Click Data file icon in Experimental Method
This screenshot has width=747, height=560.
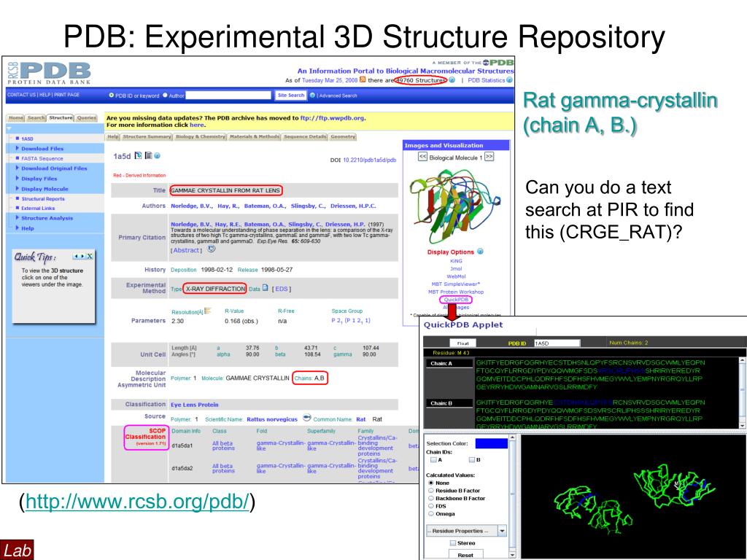tap(266, 288)
